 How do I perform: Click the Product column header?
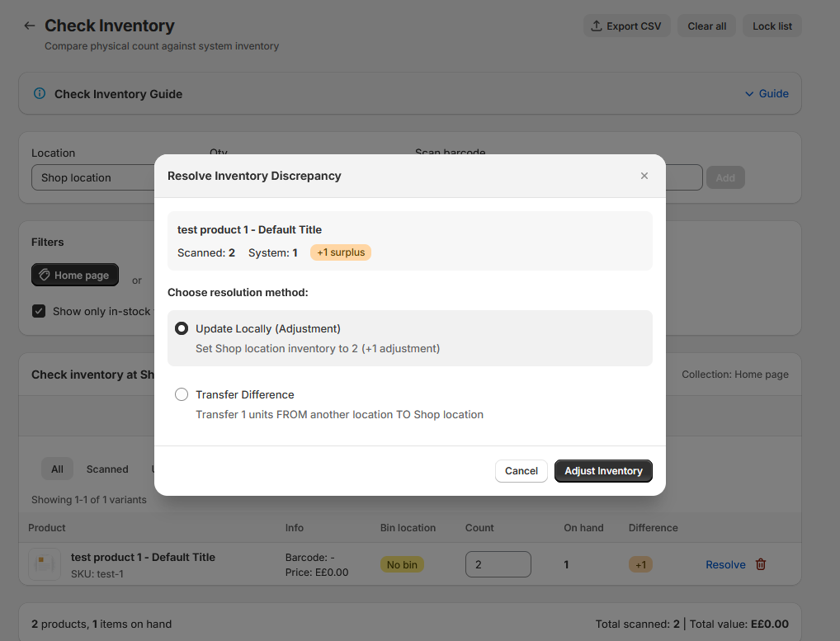[46, 527]
